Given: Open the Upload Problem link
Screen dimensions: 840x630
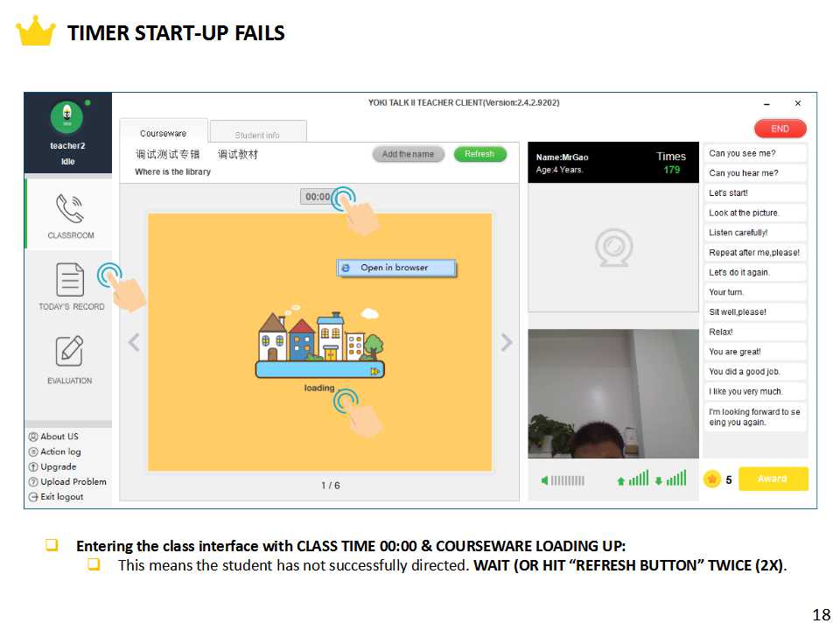Looking at the screenshot, I should click(68, 481).
